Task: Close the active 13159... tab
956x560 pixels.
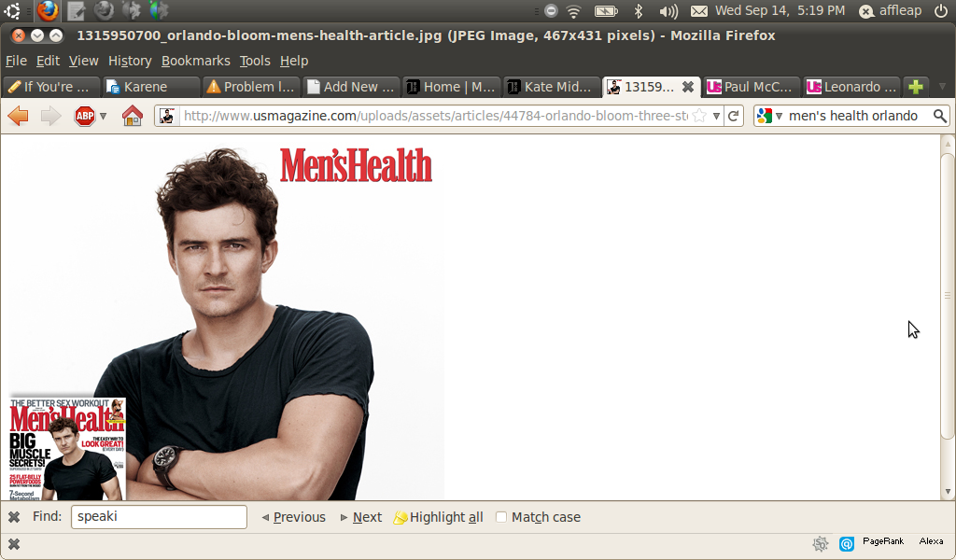Action: point(688,87)
